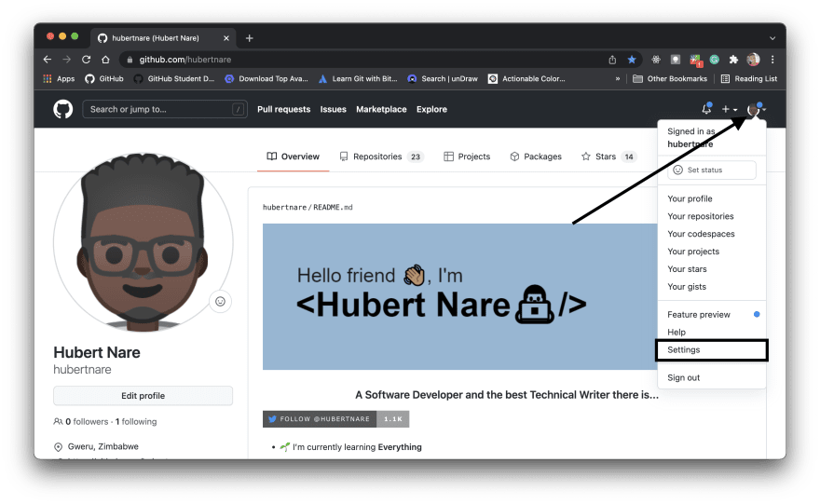This screenshot has width=820, height=504.
Task: Close the hubertnare browser tab
Action: point(226,38)
